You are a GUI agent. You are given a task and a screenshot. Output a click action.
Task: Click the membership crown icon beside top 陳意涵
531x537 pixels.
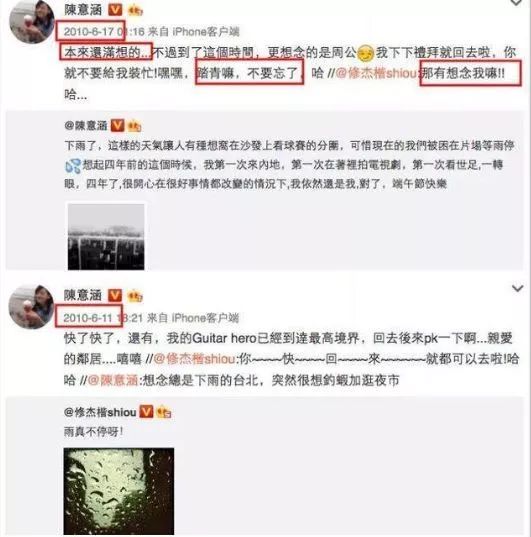pos(135,11)
